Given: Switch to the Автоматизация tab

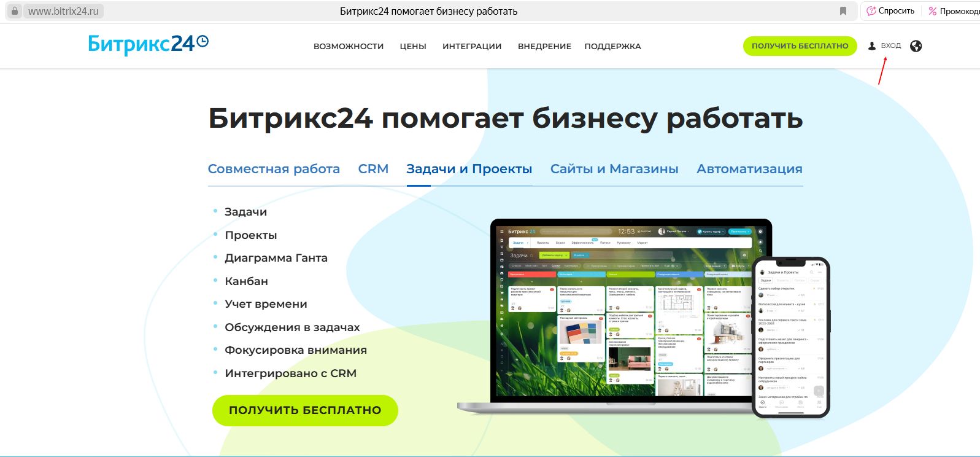Looking at the screenshot, I should [749, 169].
